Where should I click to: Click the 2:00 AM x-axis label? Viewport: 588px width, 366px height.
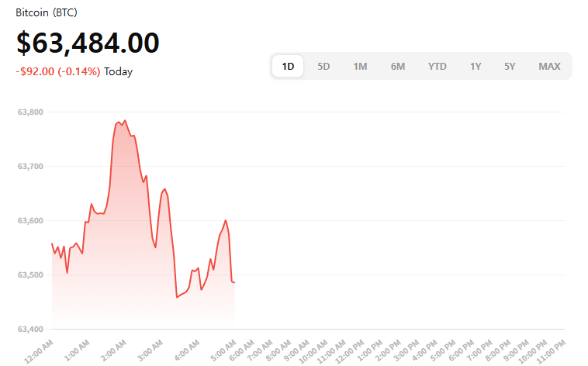[113, 350]
